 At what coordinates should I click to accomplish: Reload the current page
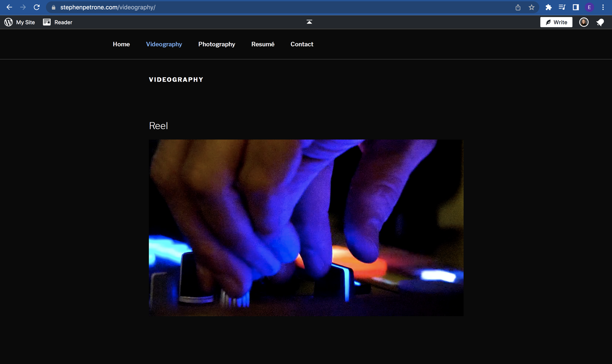pyautogui.click(x=36, y=7)
